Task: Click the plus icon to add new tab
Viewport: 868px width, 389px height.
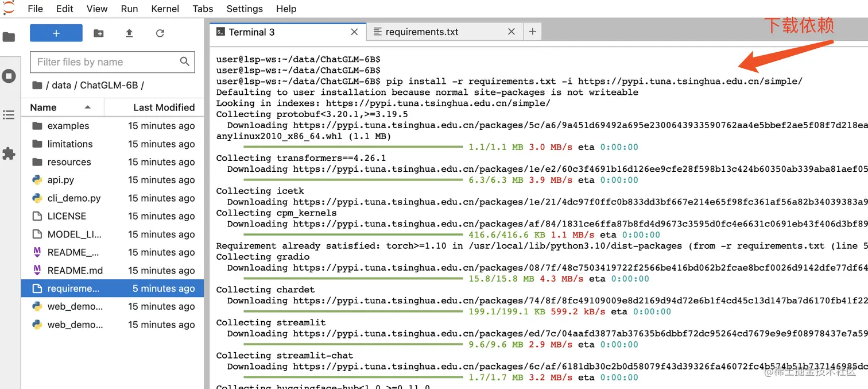Action: coord(533,32)
